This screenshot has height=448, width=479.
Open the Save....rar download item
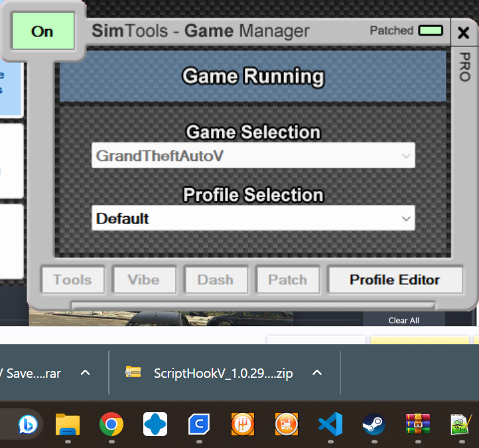[31, 373]
